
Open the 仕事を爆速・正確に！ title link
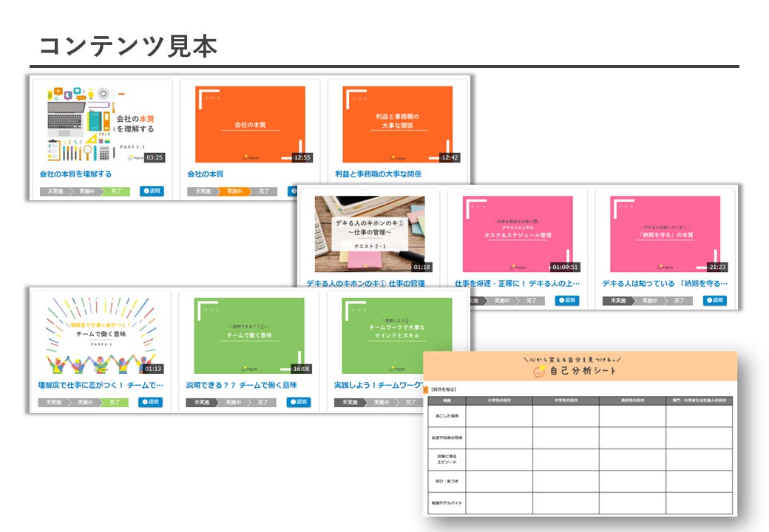click(518, 283)
